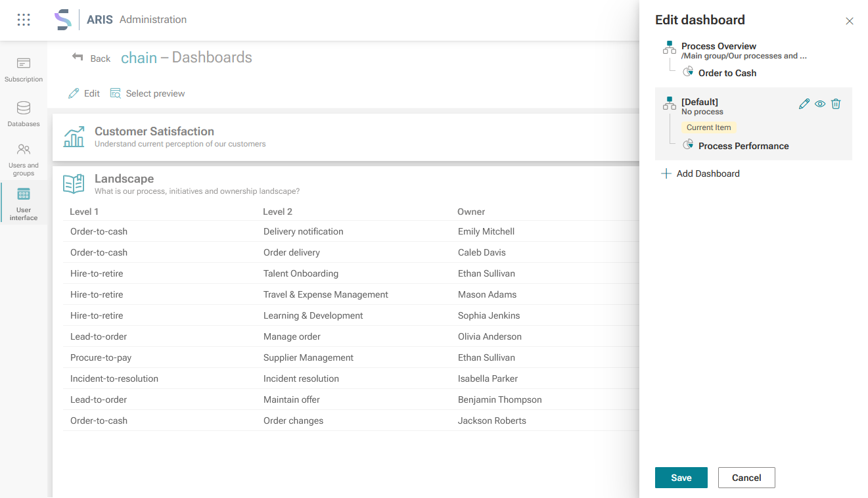Click the Level 1 column header
This screenshot has width=868, height=498.
pyautogui.click(x=84, y=212)
